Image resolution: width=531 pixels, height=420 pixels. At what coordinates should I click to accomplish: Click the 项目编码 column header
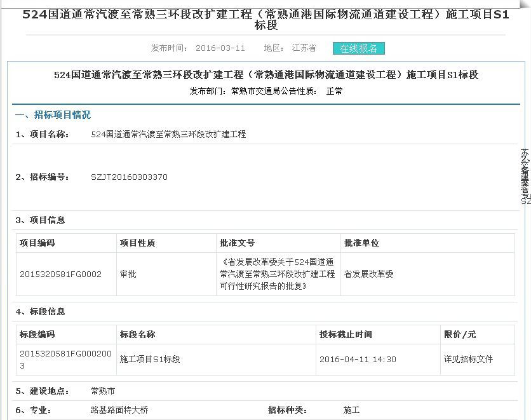37,243
